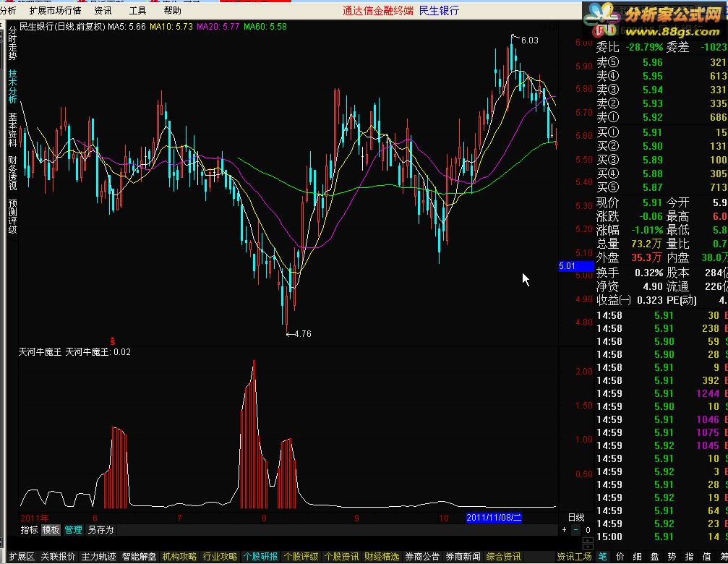Click the 买① 5.91 order row
The image size is (728, 564).
coord(661,132)
